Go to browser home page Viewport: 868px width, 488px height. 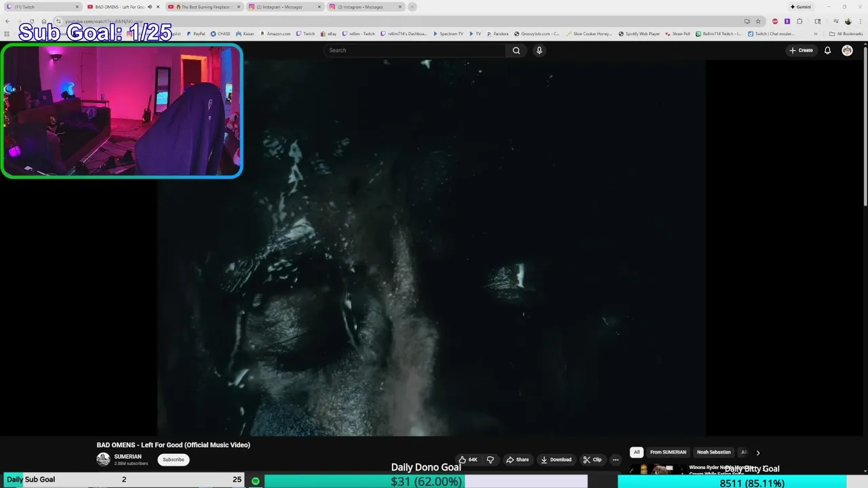(x=44, y=21)
